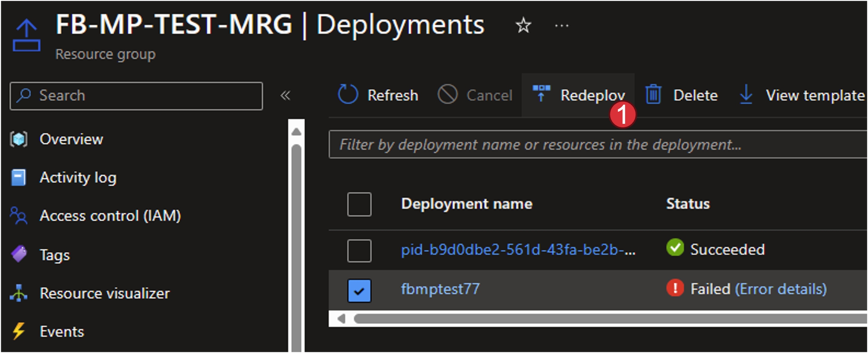Open the more options ellipsis in the header
Viewport: 868px width, 353px height.
point(561,26)
